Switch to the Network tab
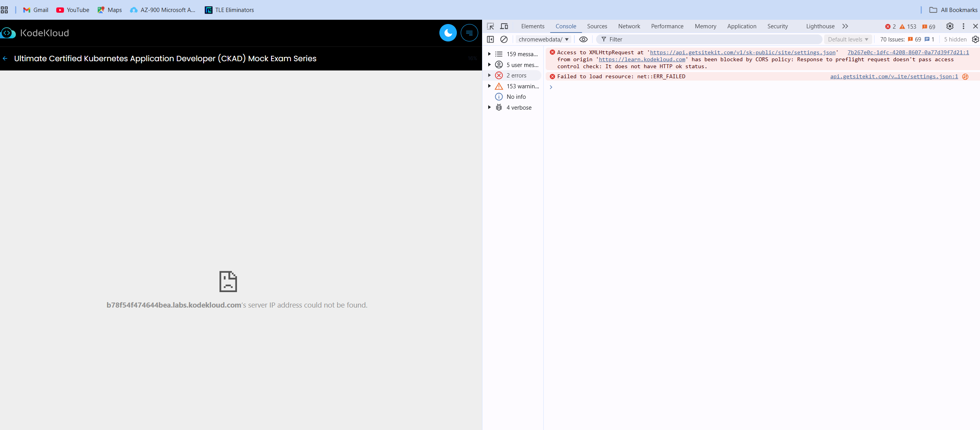 [x=629, y=26]
